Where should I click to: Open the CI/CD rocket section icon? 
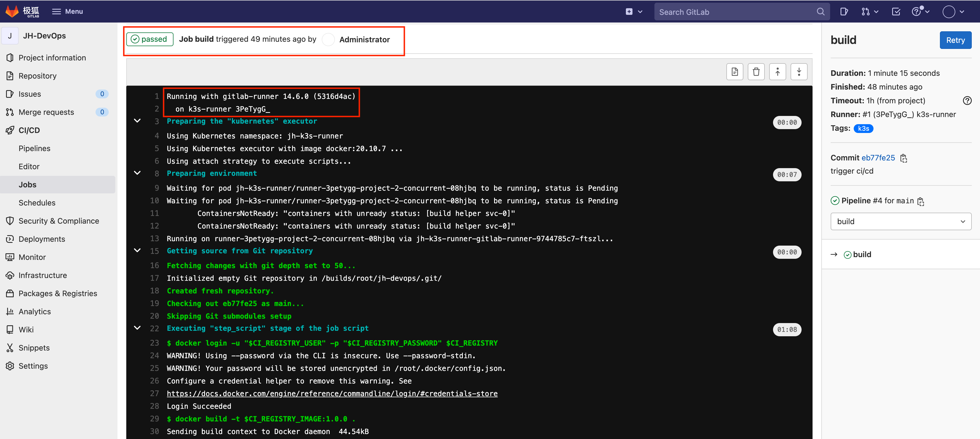(10, 130)
